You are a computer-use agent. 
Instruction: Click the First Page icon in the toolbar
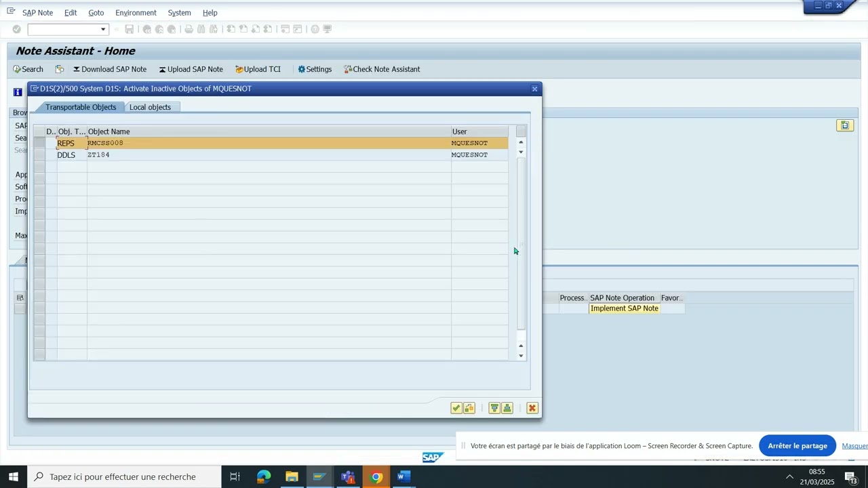pos(231,29)
